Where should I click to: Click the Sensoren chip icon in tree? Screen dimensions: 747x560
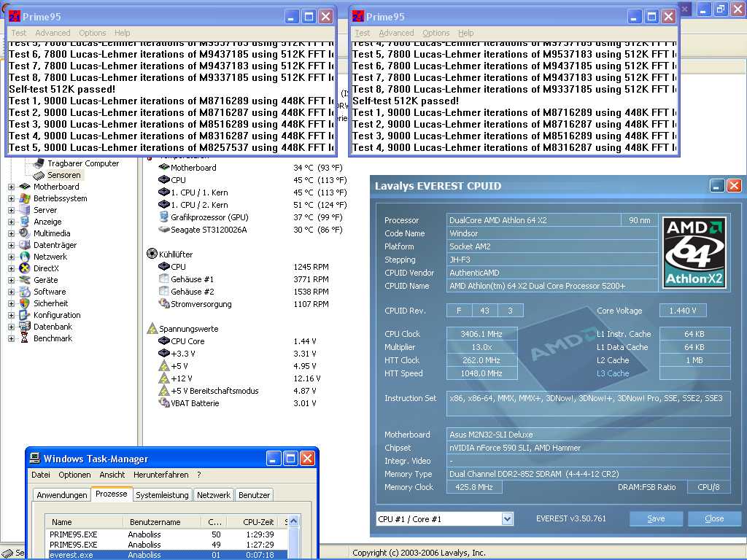tap(39, 175)
